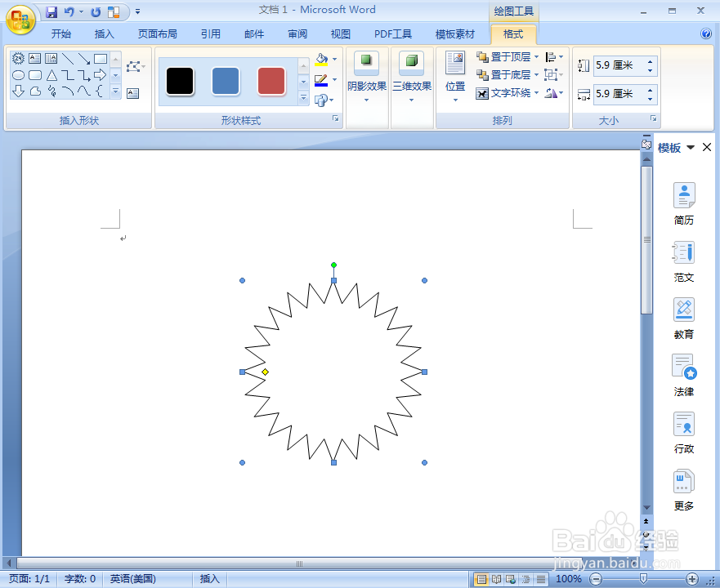Open 更多 more templates
The image size is (720, 588).
pyautogui.click(x=684, y=490)
